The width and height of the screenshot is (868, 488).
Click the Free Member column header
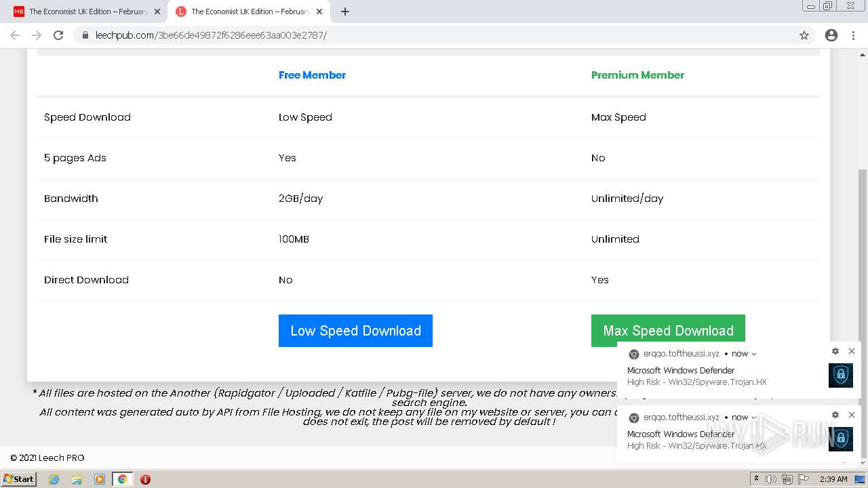(x=312, y=75)
